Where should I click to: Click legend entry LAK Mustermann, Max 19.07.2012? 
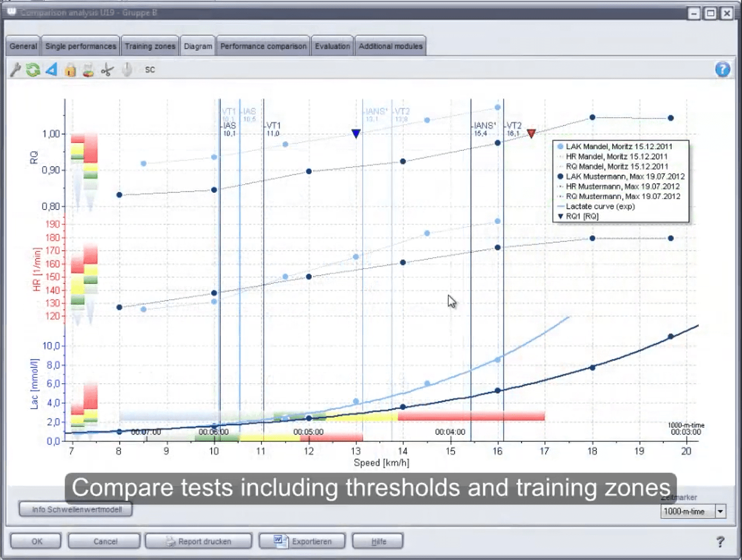[621, 176]
